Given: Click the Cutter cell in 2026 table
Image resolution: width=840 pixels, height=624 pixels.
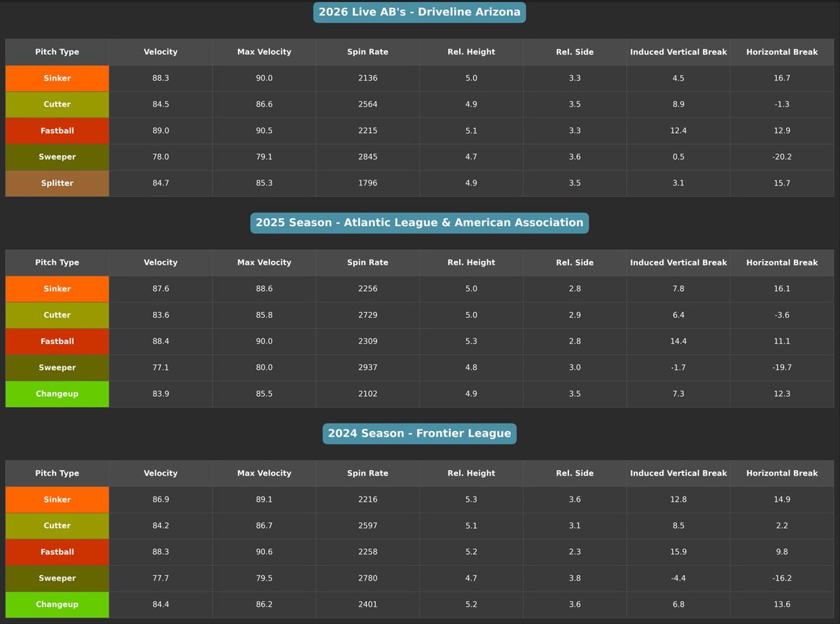Looking at the screenshot, I should tap(57, 104).
